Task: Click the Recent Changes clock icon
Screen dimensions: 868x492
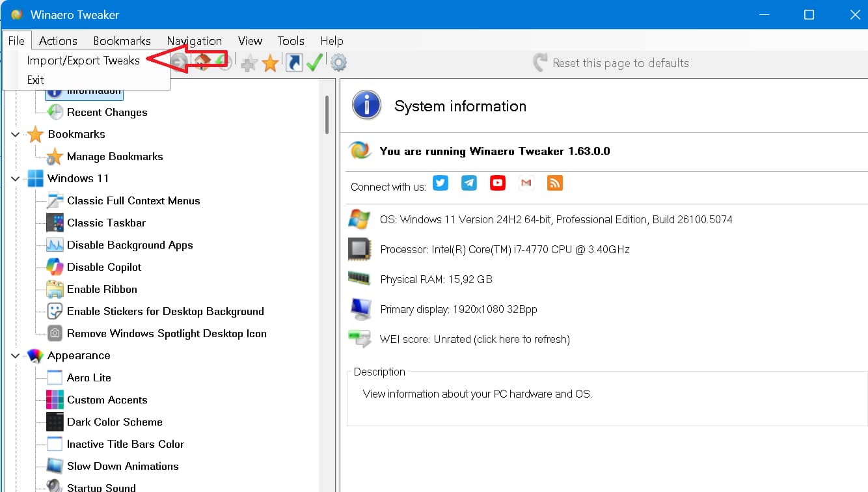Action: 55,112
